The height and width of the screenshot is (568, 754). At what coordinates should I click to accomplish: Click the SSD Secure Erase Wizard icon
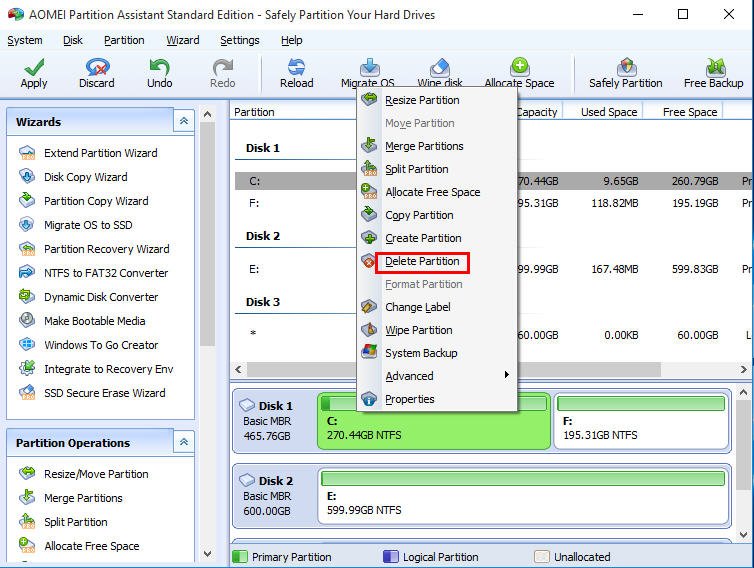[x=27, y=392]
